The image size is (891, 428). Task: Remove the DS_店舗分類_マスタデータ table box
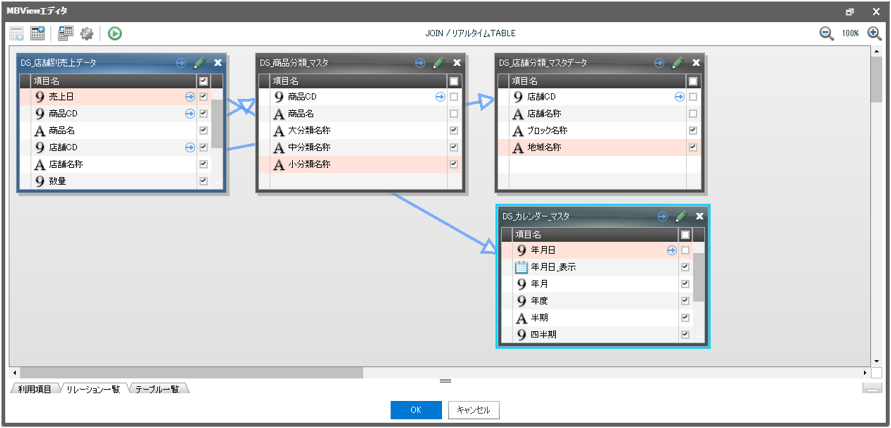pos(696,63)
